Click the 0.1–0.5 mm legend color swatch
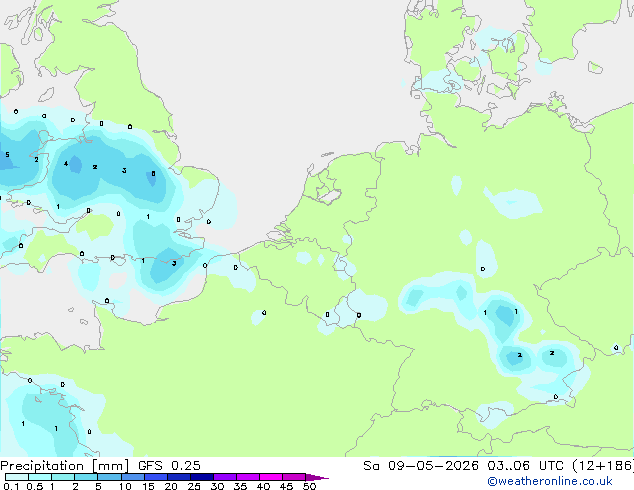The height and width of the screenshot is (490, 634). pos(17,477)
